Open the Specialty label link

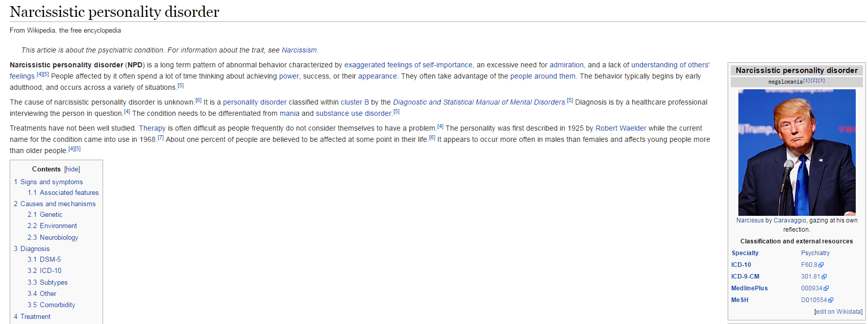coord(745,253)
